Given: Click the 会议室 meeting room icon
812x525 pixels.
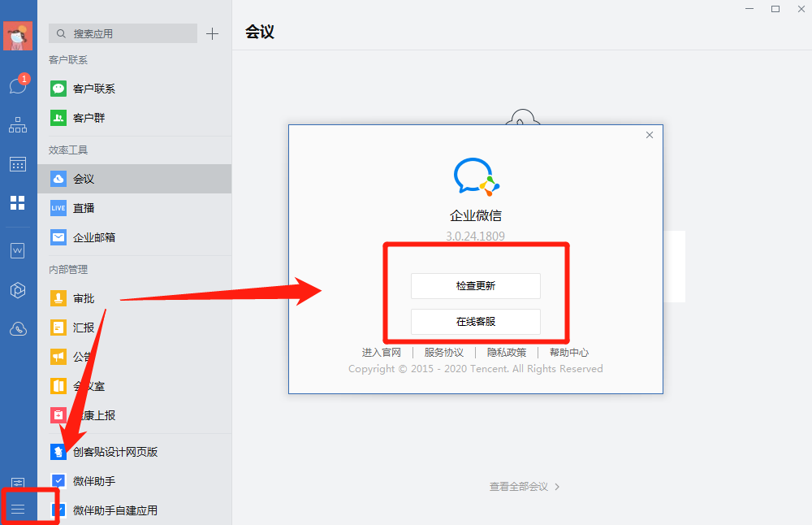Looking at the screenshot, I should pyautogui.click(x=58, y=386).
